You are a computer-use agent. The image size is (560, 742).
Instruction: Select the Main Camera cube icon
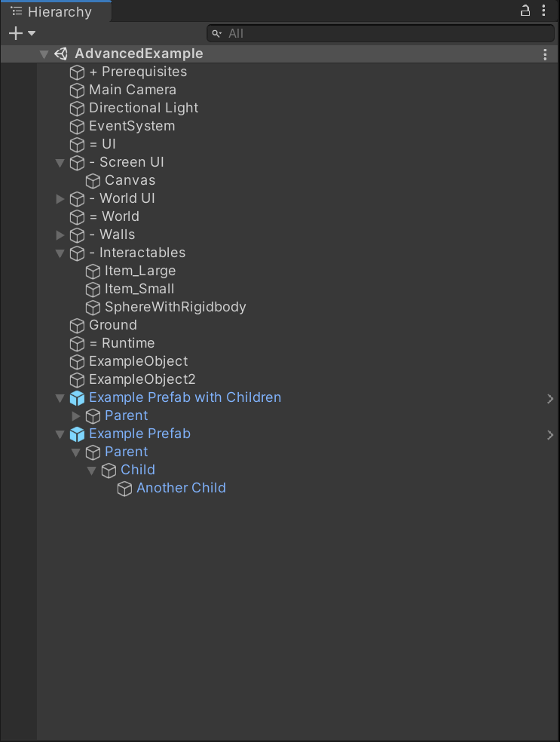pyautogui.click(x=76, y=90)
